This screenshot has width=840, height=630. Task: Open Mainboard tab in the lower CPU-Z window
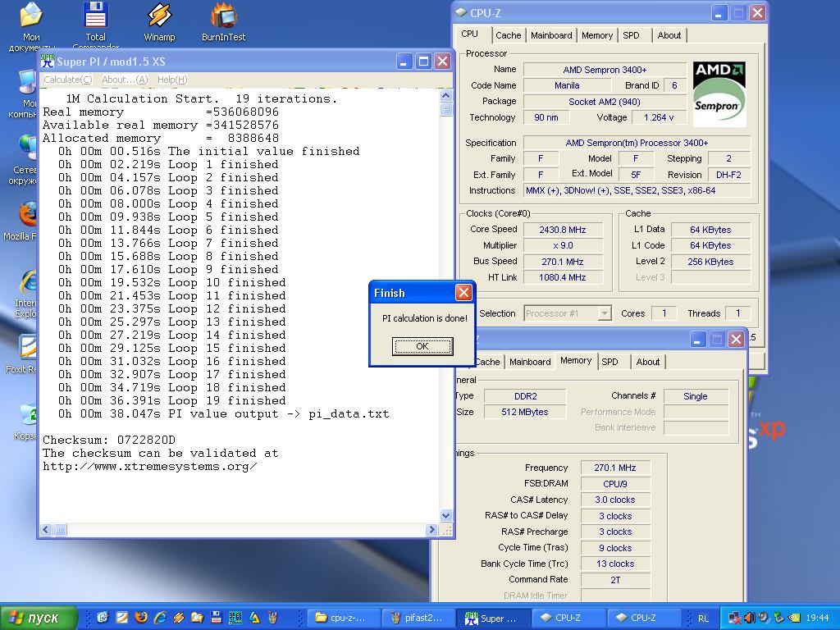tap(530, 362)
